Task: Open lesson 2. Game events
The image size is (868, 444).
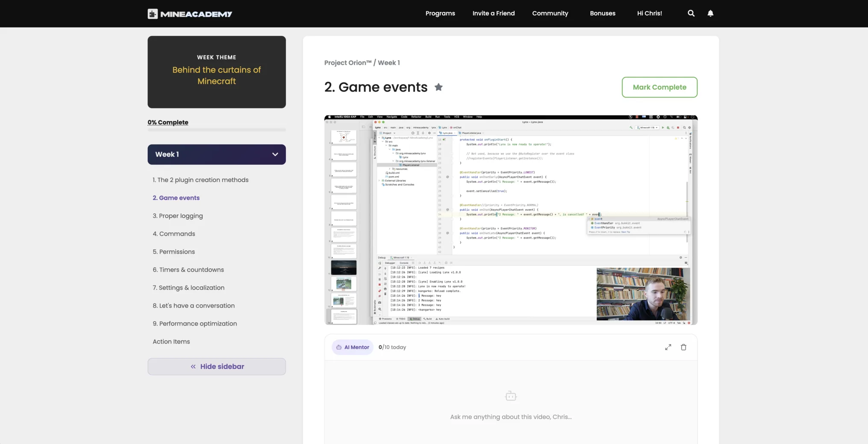Action: click(x=176, y=198)
